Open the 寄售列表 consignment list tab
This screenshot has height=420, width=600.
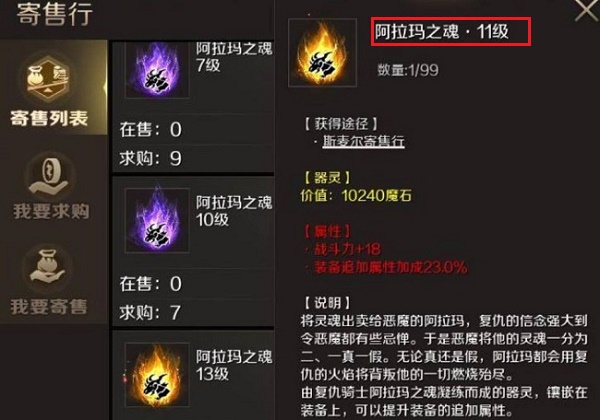point(53,87)
